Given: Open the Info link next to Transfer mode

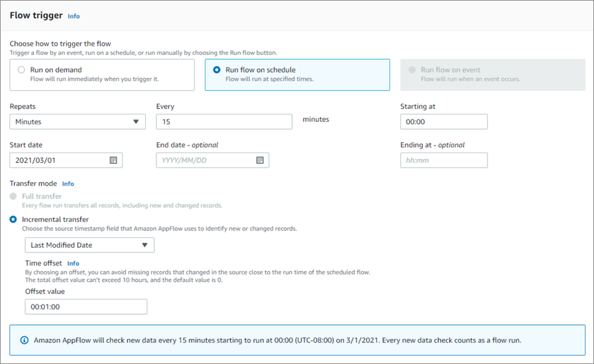Looking at the screenshot, I should click(68, 184).
